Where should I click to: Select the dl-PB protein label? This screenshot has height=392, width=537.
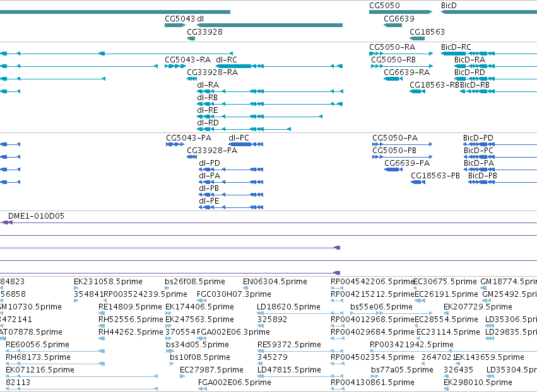tap(209, 188)
